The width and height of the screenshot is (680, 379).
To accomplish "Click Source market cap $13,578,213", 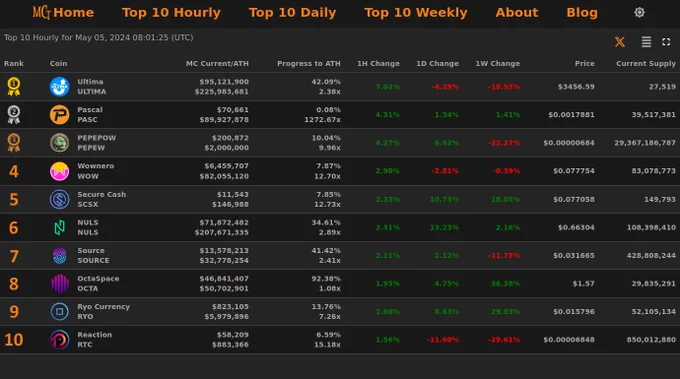I will click(x=224, y=250).
